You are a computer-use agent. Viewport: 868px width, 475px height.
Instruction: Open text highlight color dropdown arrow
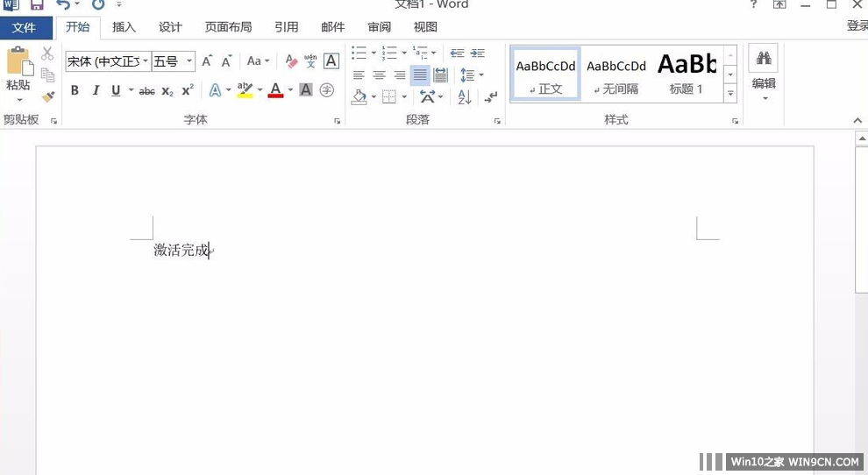(260, 89)
